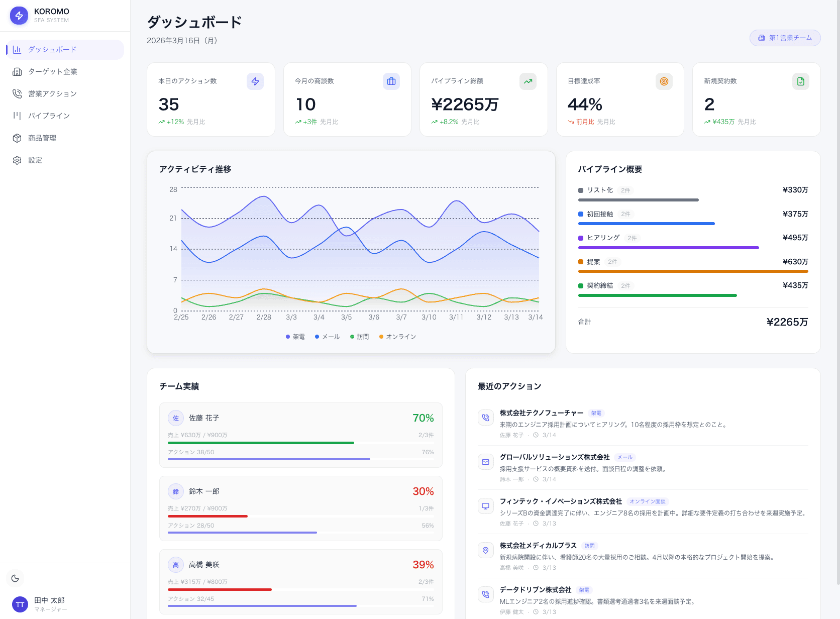Click the mail icon beside グローバルソリューションズ株式会社

click(485, 462)
